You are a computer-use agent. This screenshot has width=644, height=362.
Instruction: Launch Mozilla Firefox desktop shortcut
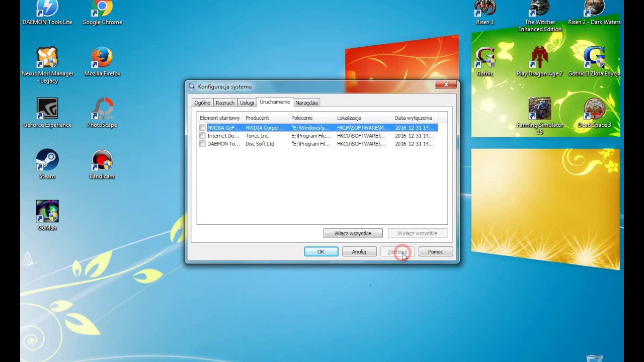pos(102,62)
